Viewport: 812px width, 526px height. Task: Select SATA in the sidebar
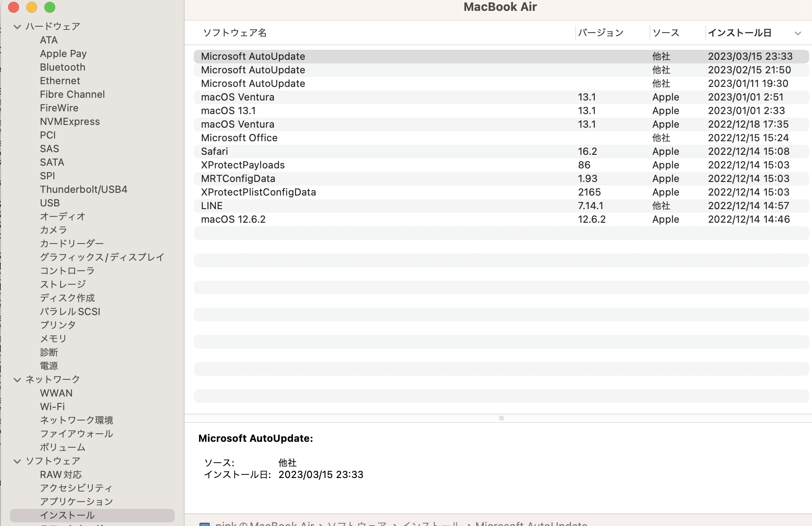[x=52, y=163]
